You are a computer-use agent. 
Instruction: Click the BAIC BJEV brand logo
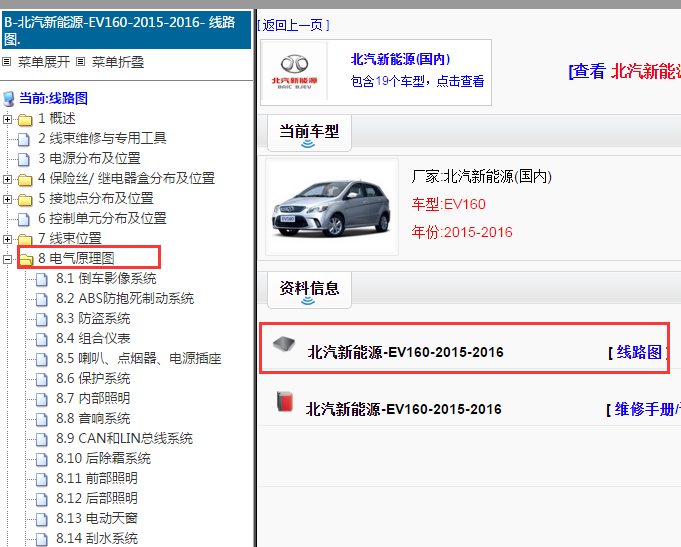tap(294, 72)
